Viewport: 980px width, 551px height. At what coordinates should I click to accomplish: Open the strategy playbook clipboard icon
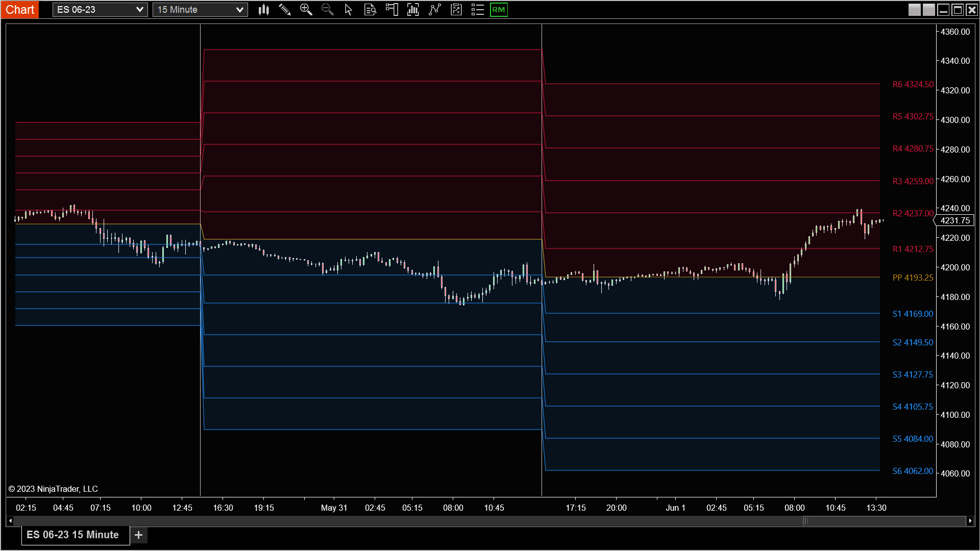tap(456, 10)
